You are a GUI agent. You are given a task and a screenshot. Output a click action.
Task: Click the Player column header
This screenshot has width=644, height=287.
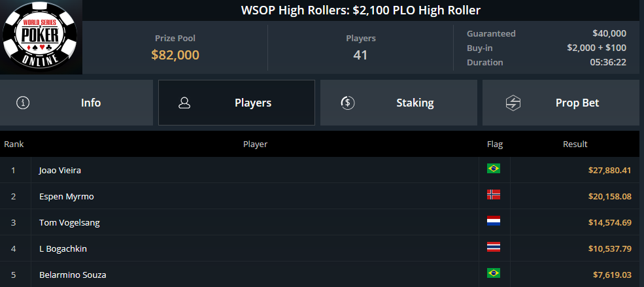[x=255, y=144]
